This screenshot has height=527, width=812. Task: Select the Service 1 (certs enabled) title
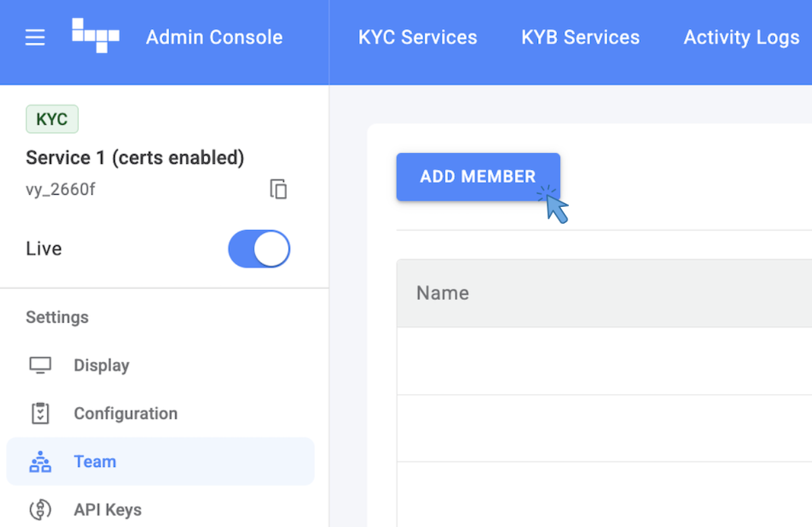coord(135,158)
